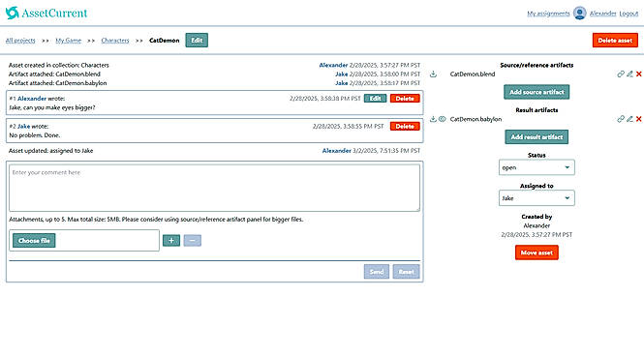Screen dimensions: 644x356
Task: Preview CatDemon.babylon with the eye icon
Action: [x=442, y=119]
